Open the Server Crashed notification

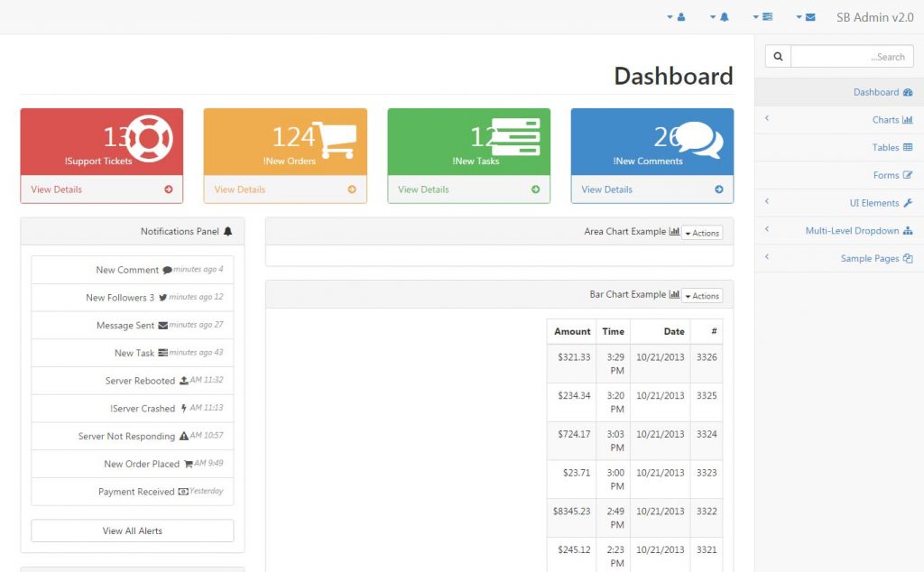(x=133, y=408)
